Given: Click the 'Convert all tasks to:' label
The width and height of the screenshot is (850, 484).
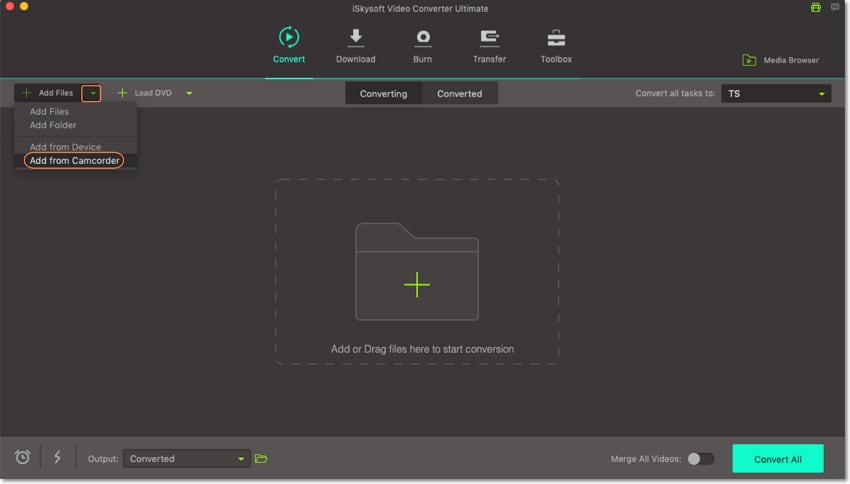Looking at the screenshot, I should pyautogui.click(x=675, y=93).
